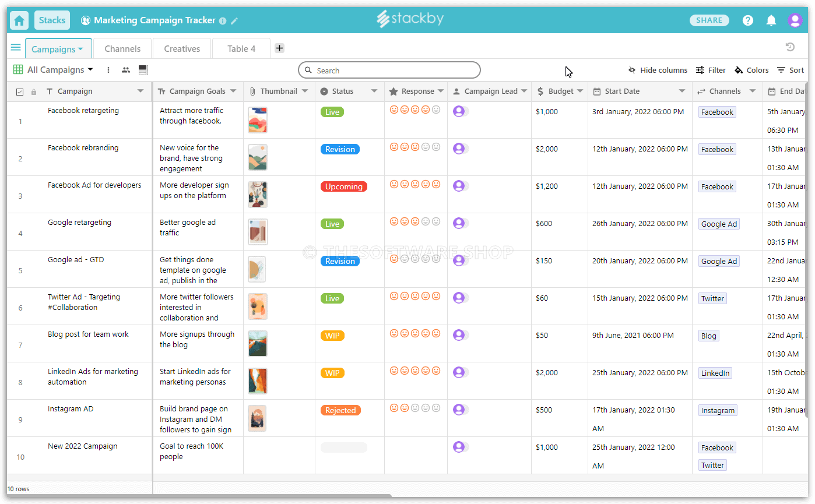Switch to the Channels table tab
The height and width of the screenshot is (504, 815).
click(x=122, y=49)
